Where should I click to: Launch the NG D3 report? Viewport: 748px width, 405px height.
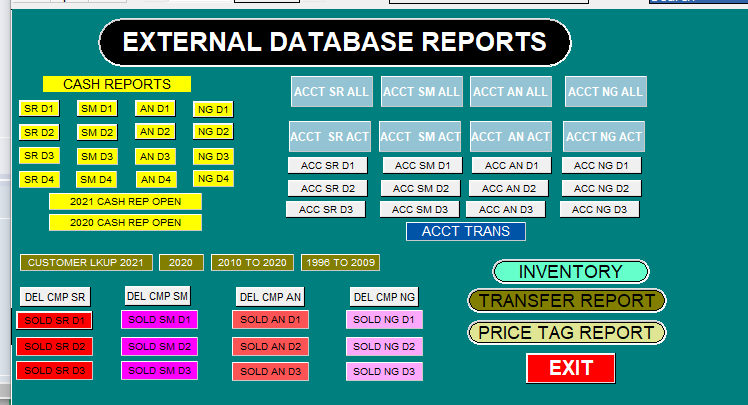click(x=213, y=156)
